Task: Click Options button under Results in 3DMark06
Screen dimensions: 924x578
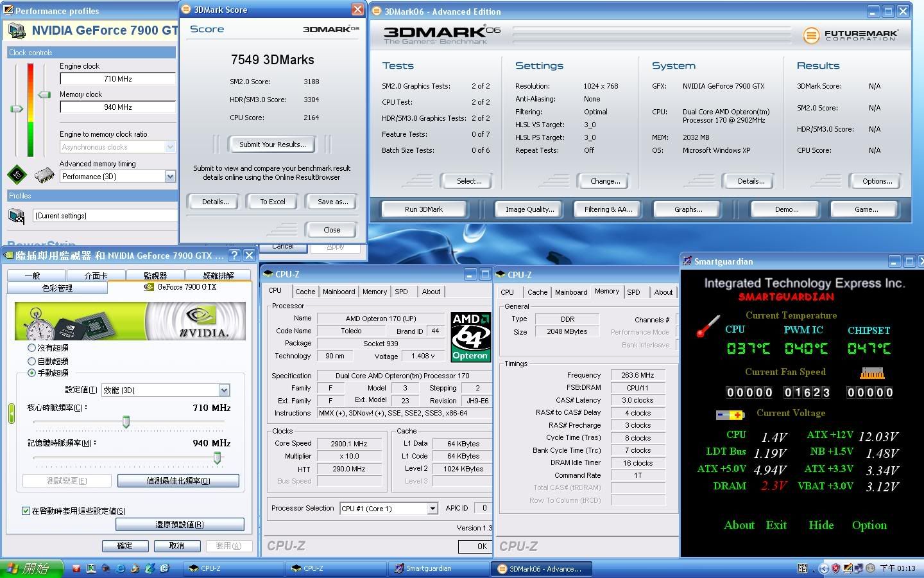Action: coord(877,181)
